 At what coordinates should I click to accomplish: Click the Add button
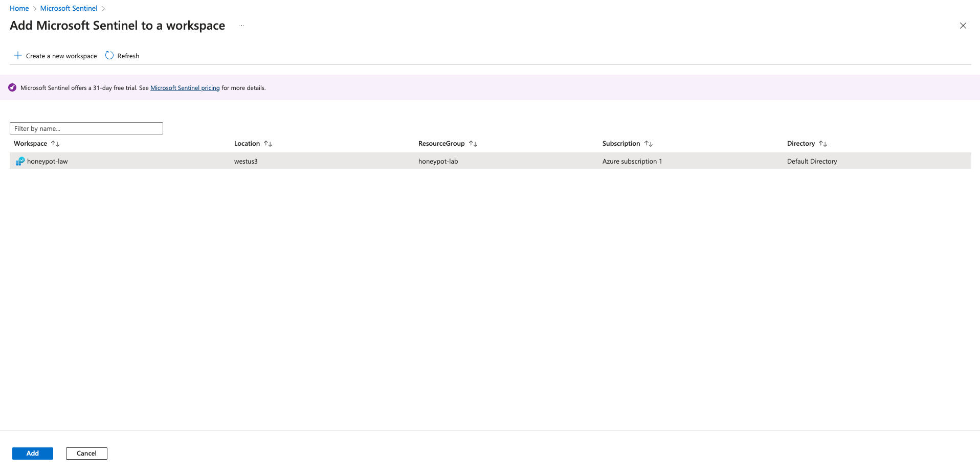[x=33, y=454]
